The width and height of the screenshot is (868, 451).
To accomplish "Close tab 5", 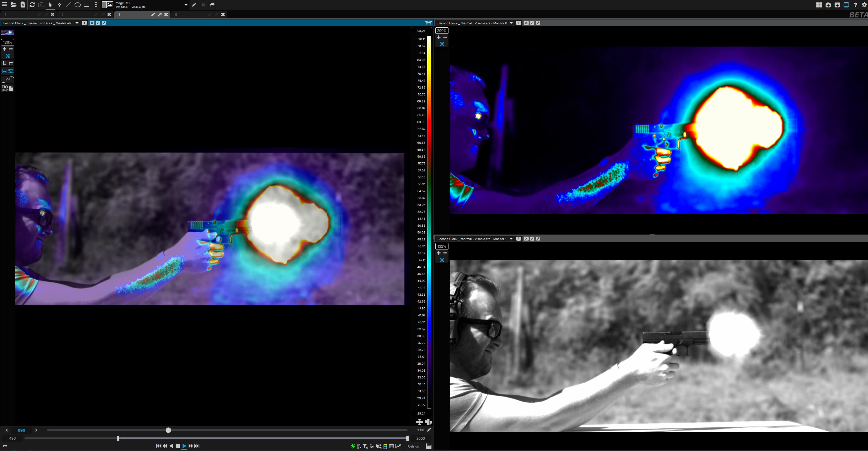I will click(223, 14).
